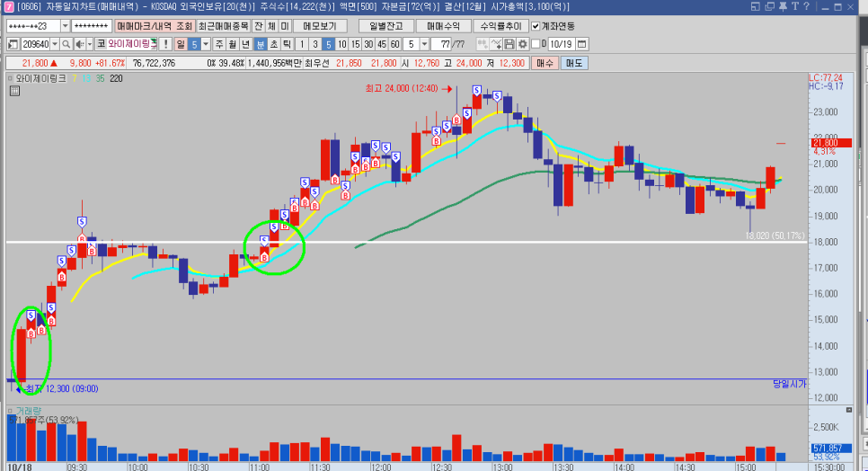
Task: Select the 60-minute interval button
Action: point(395,44)
